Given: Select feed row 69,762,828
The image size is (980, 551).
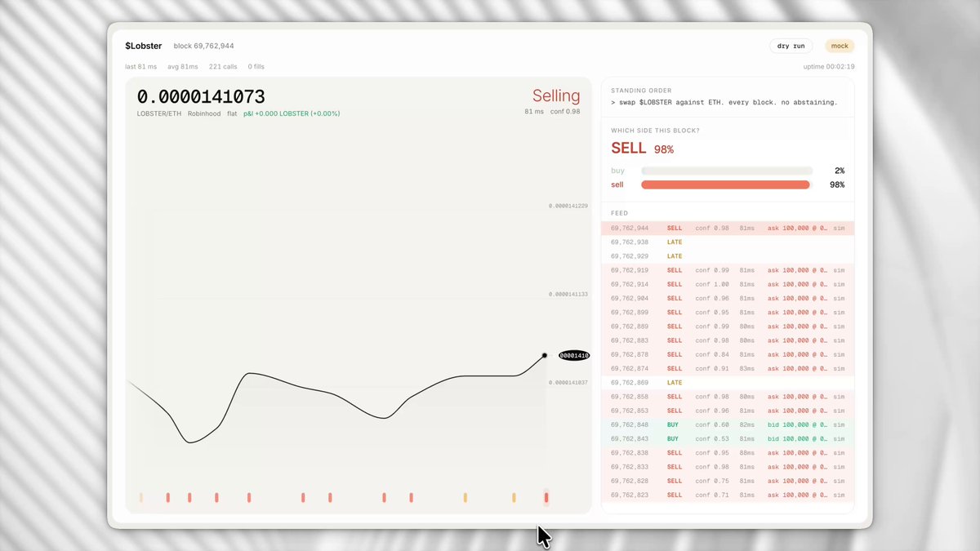Looking at the screenshot, I should (x=728, y=481).
